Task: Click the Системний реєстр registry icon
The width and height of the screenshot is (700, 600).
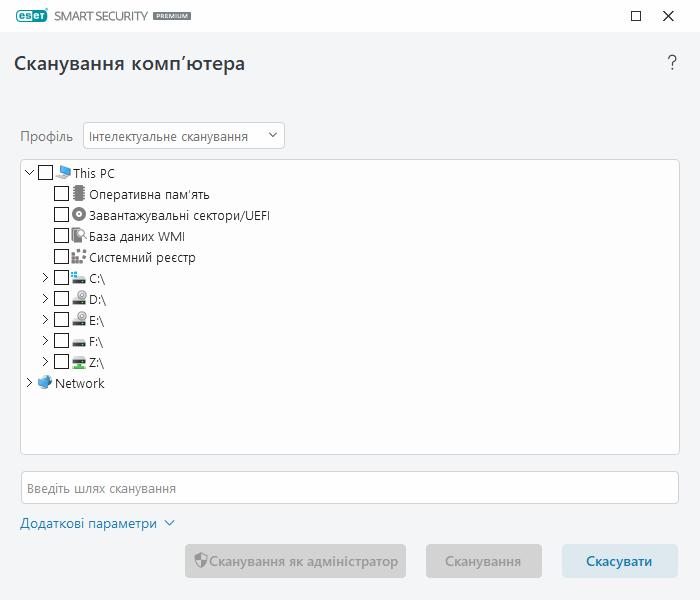Action: [x=79, y=257]
